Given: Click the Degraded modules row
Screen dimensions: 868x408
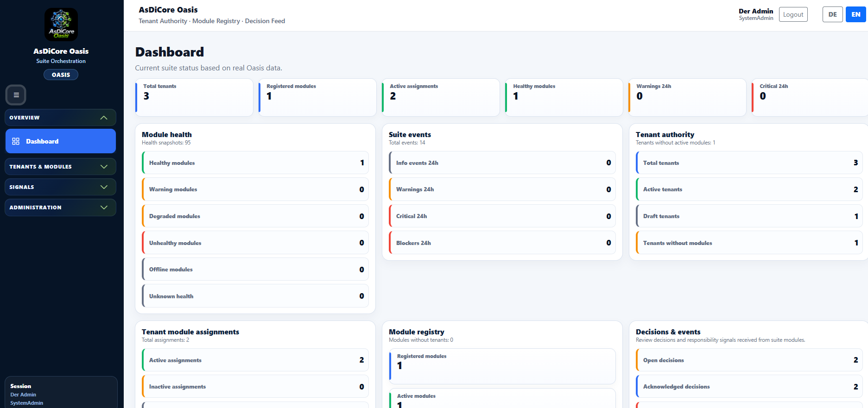Looking at the screenshot, I should point(255,216).
